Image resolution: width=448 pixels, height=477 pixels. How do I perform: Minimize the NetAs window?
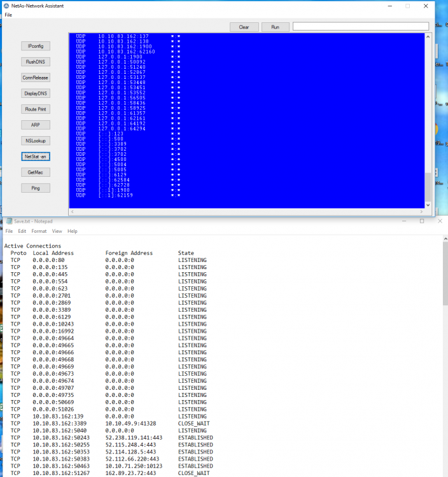(390, 6)
